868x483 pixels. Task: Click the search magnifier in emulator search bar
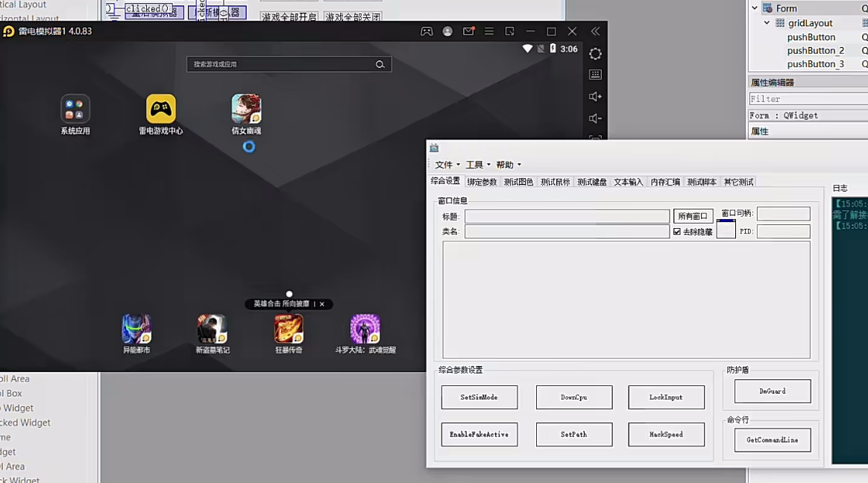[x=380, y=64]
